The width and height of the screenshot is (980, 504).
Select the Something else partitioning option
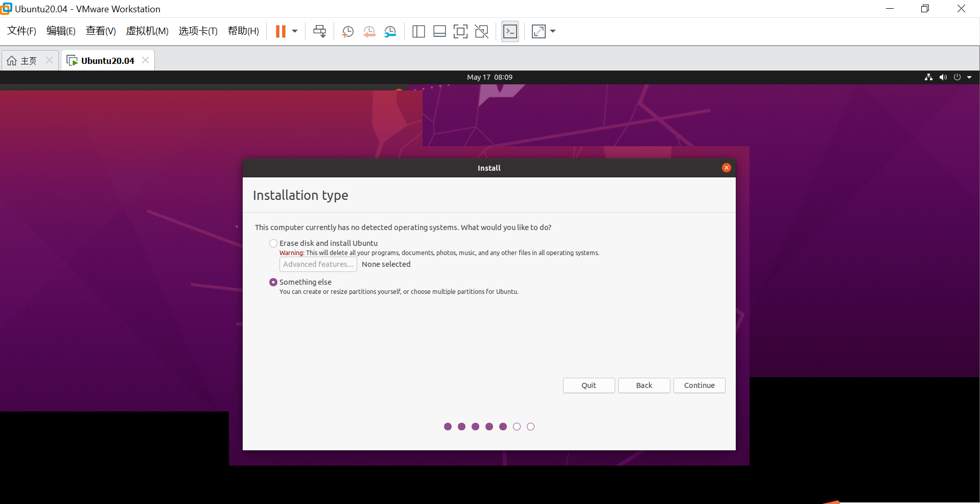273,282
